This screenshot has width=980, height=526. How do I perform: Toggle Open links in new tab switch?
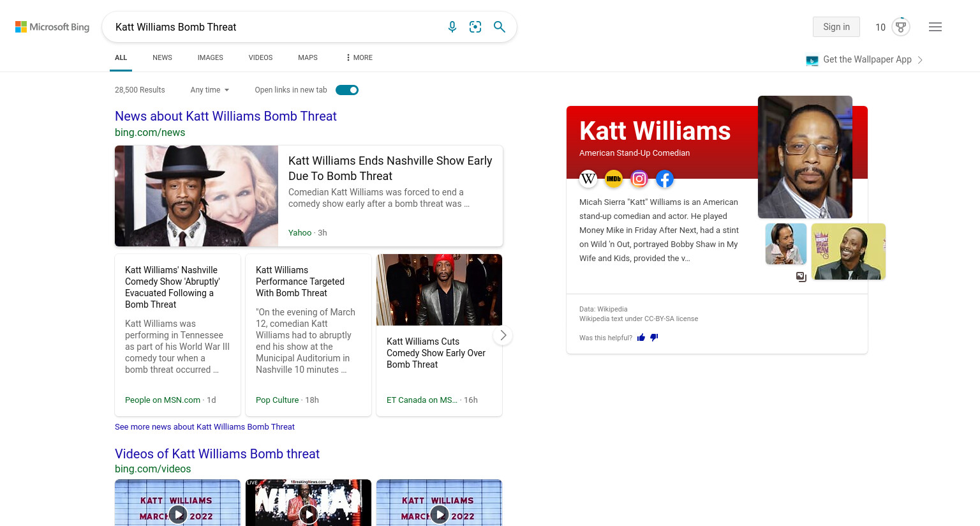[x=347, y=90]
